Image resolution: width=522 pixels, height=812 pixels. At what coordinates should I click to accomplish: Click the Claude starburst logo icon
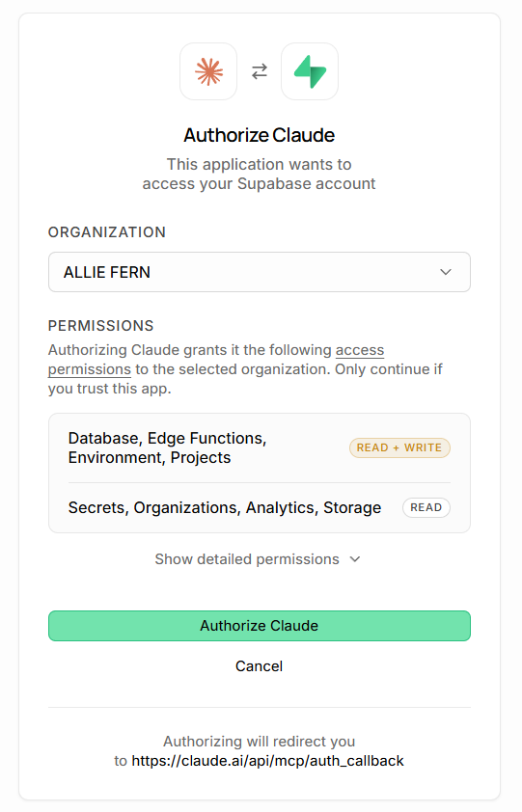click(209, 71)
